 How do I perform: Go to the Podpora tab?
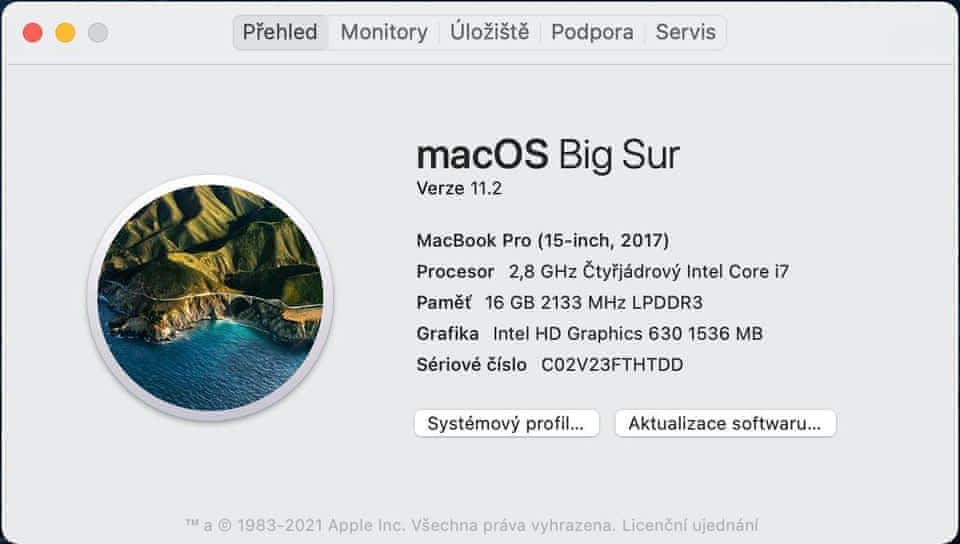(x=592, y=32)
